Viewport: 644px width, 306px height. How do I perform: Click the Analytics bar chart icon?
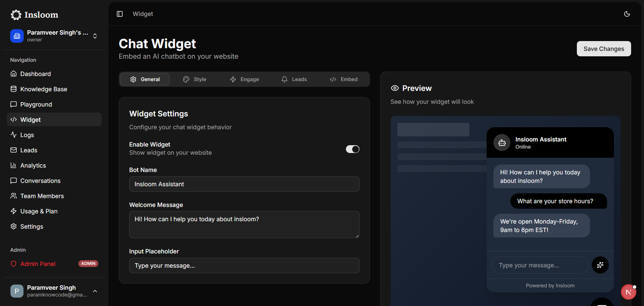click(x=14, y=165)
